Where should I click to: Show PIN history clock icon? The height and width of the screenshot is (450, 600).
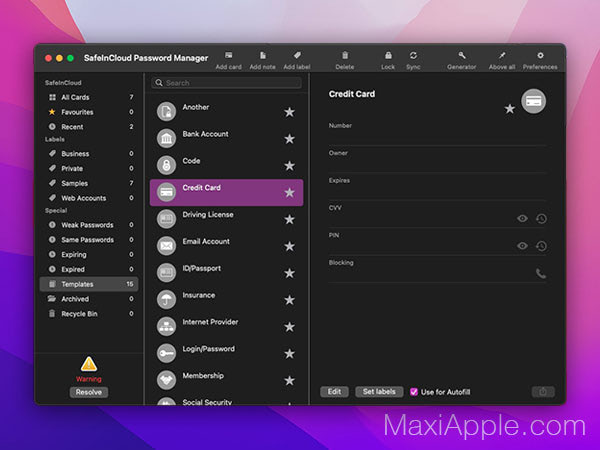tap(541, 246)
